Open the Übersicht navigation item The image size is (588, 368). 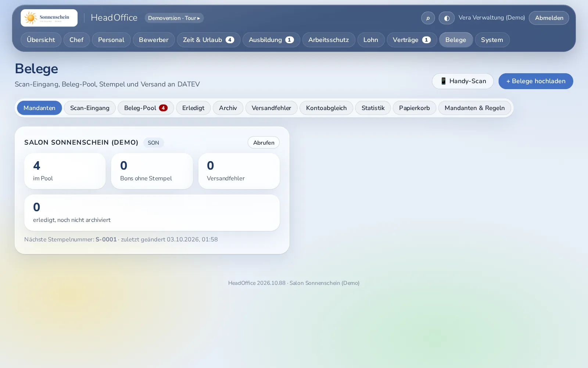click(x=41, y=40)
